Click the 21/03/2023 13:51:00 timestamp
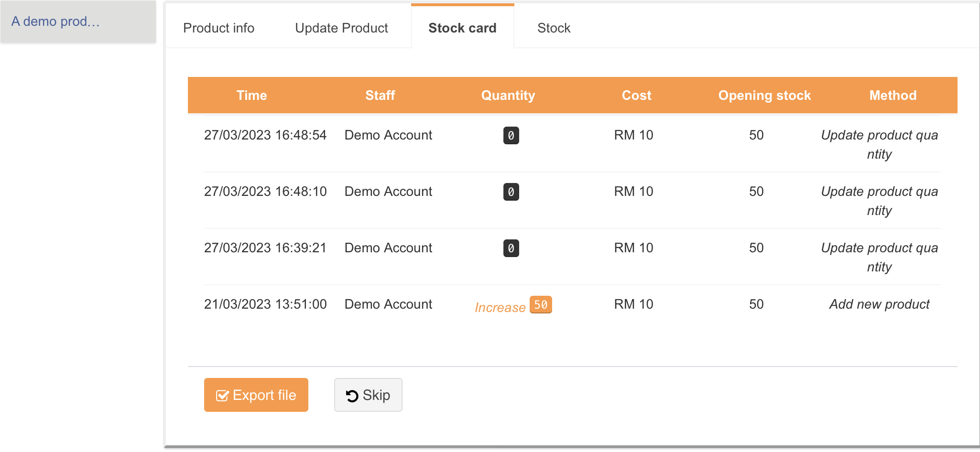The height and width of the screenshot is (452, 980). click(265, 304)
